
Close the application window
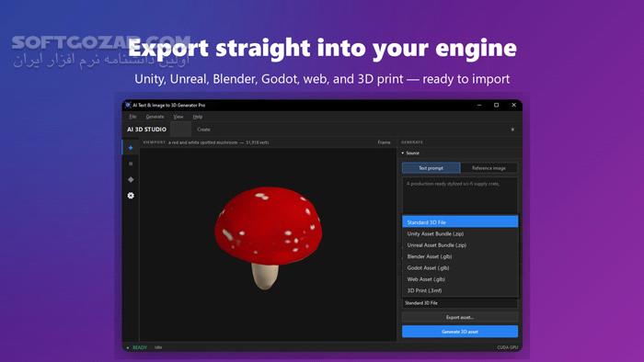point(513,105)
